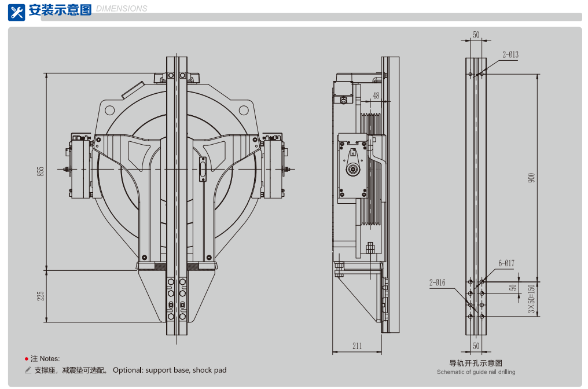This screenshot has width=588, height=389.
Task: Select the 211 depth dimension in side view
Action: coord(357,346)
